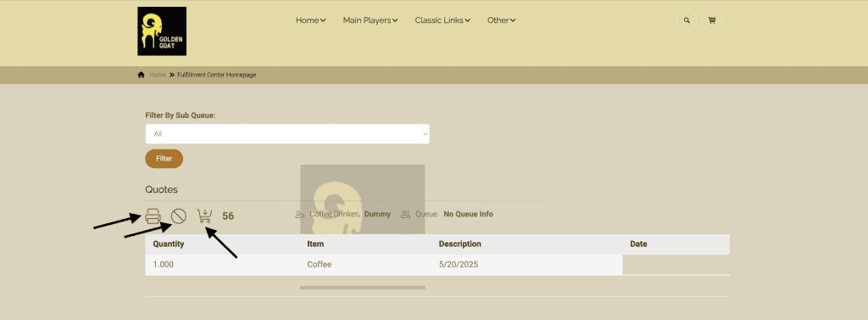This screenshot has width=868, height=320.
Task: Open the search magnifier in header
Action: (x=687, y=20)
